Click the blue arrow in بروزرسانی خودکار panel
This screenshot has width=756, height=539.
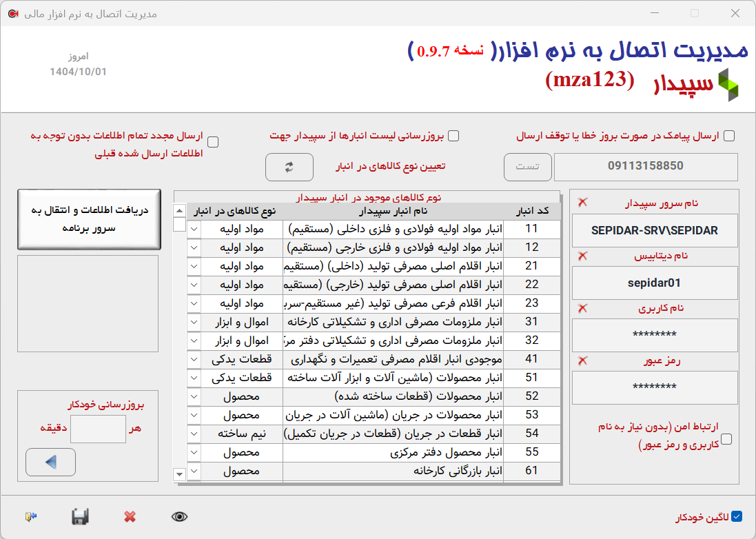50,462
